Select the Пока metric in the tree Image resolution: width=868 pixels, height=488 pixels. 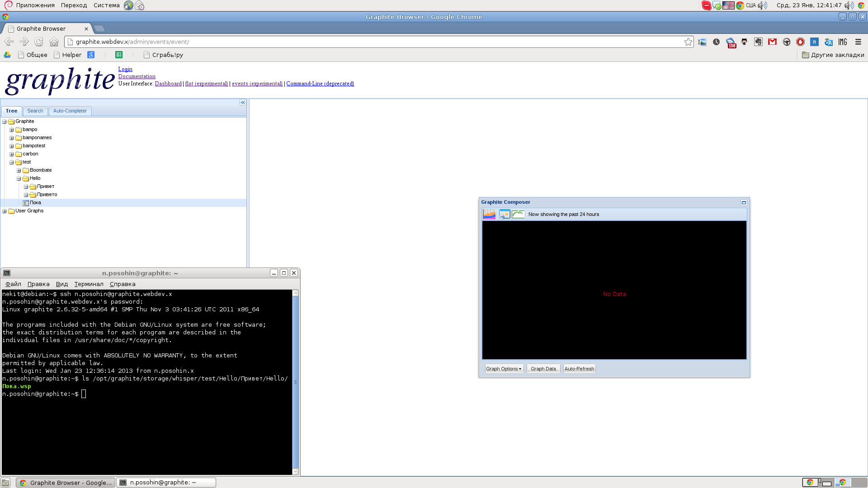click(35, 203)
